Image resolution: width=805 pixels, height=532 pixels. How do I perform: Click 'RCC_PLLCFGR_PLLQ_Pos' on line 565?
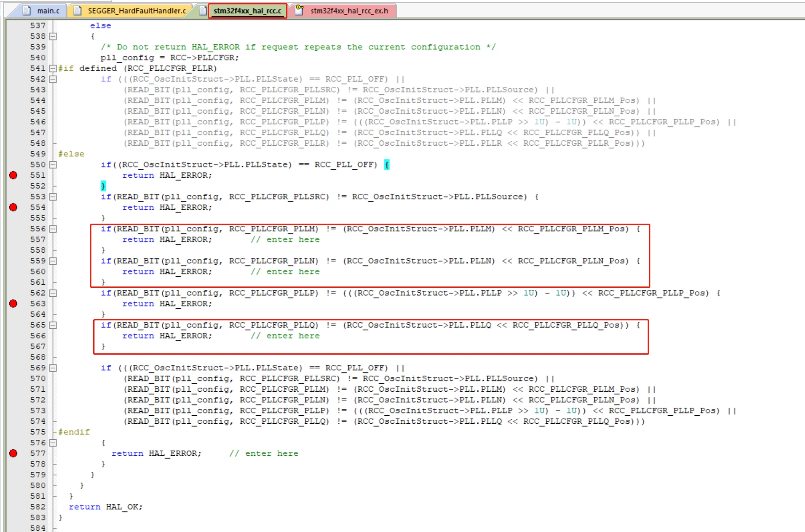tap(566, 325)
